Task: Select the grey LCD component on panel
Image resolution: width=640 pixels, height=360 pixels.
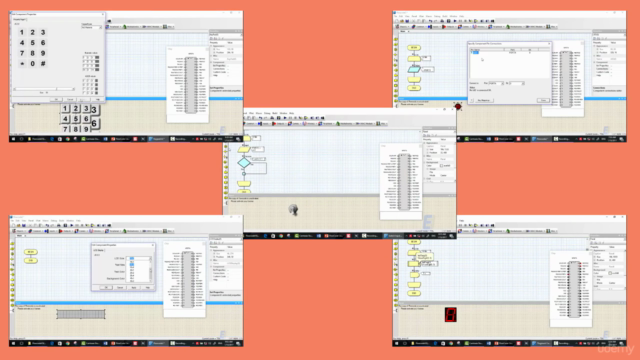Action: [x=81, y=314]
